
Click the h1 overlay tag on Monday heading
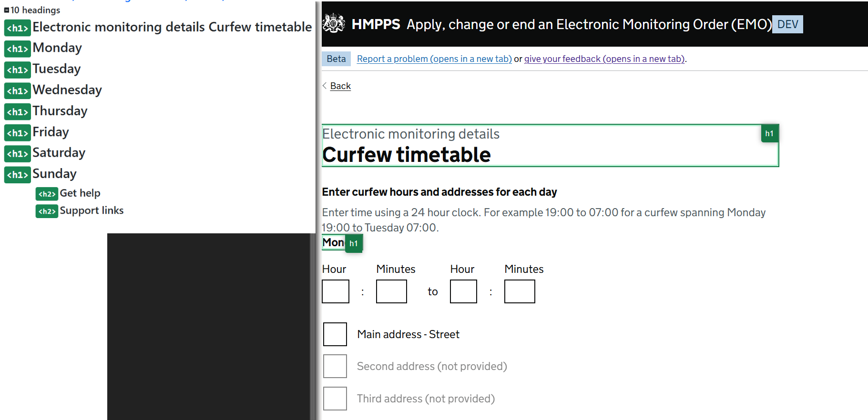pos(353,243)
